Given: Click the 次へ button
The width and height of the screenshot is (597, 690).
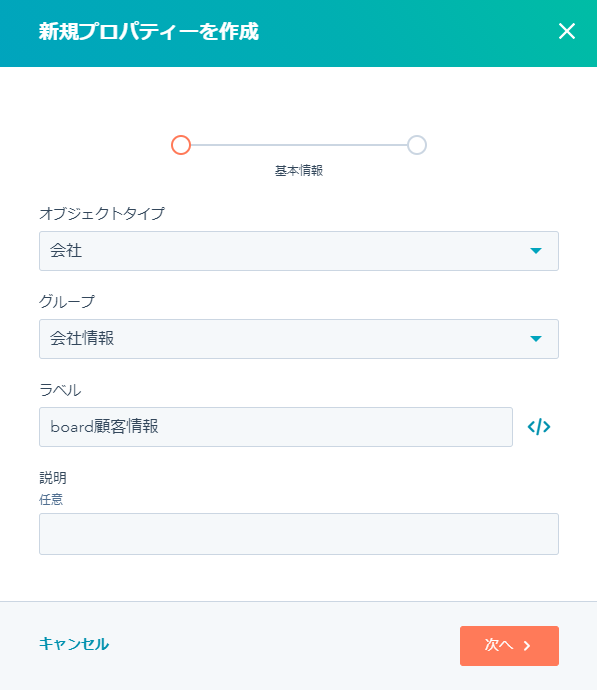Looking at the screenshot, I should (509, 646).
